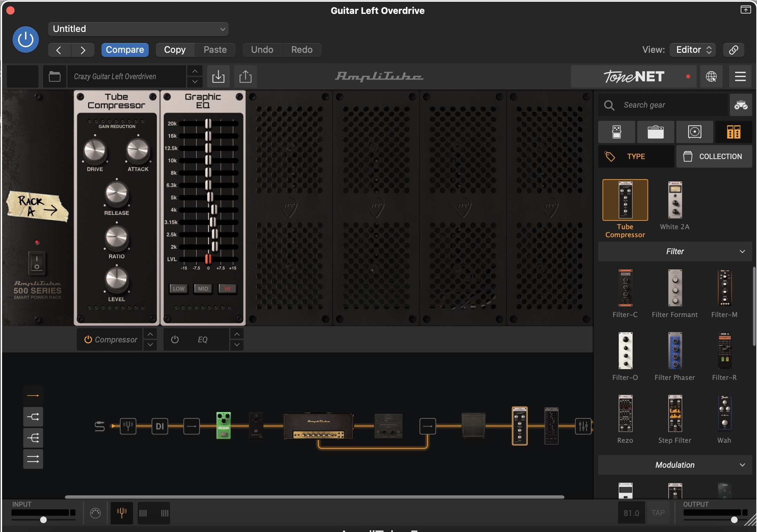Click the Paste button
The image size is (757, 532).
(215, 50)
